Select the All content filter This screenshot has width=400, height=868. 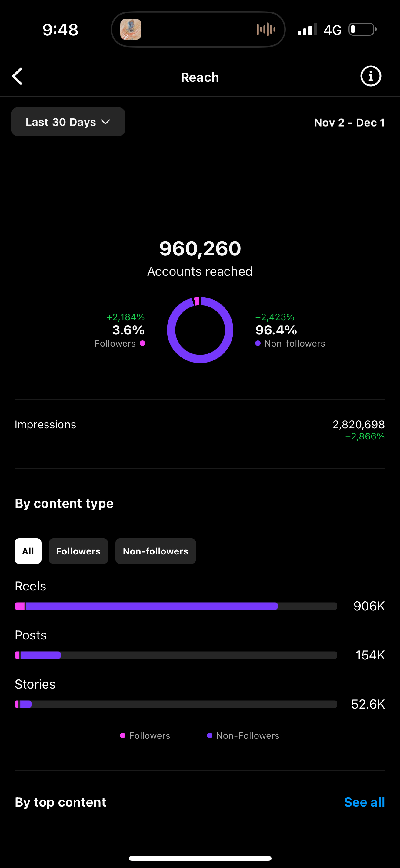[28, 551]
